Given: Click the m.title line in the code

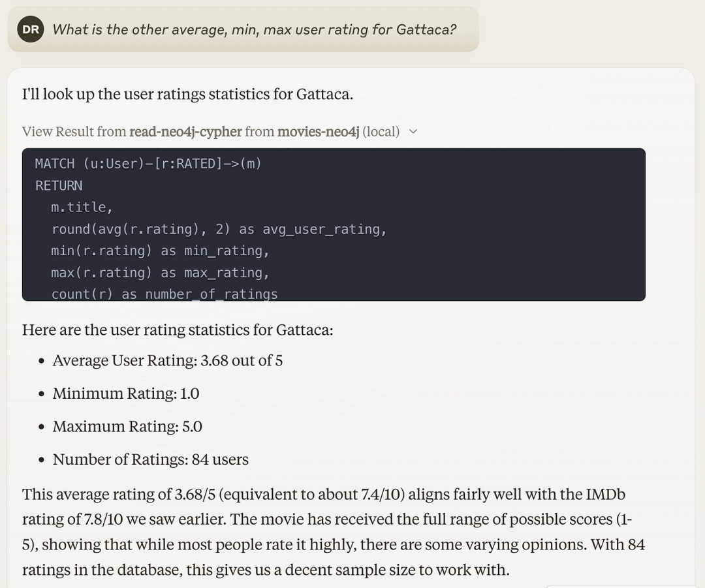Looking at the screenshot, I should tap(82, 208).
